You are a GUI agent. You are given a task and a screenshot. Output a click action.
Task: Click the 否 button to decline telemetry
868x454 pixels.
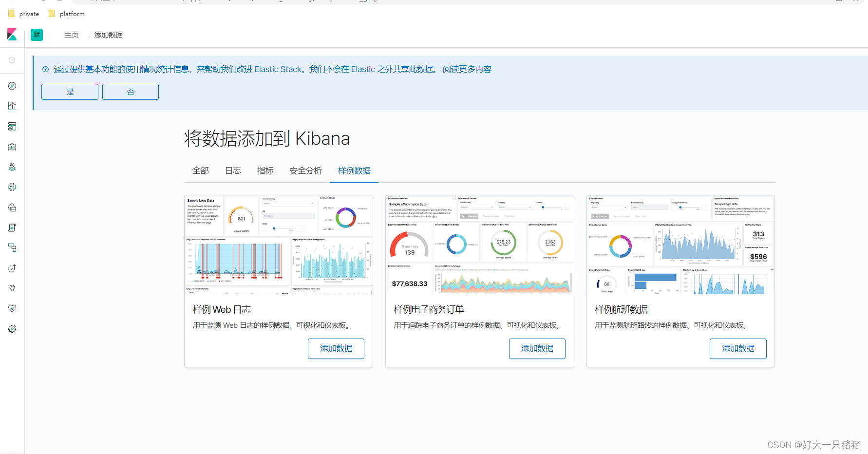point(131,92)
